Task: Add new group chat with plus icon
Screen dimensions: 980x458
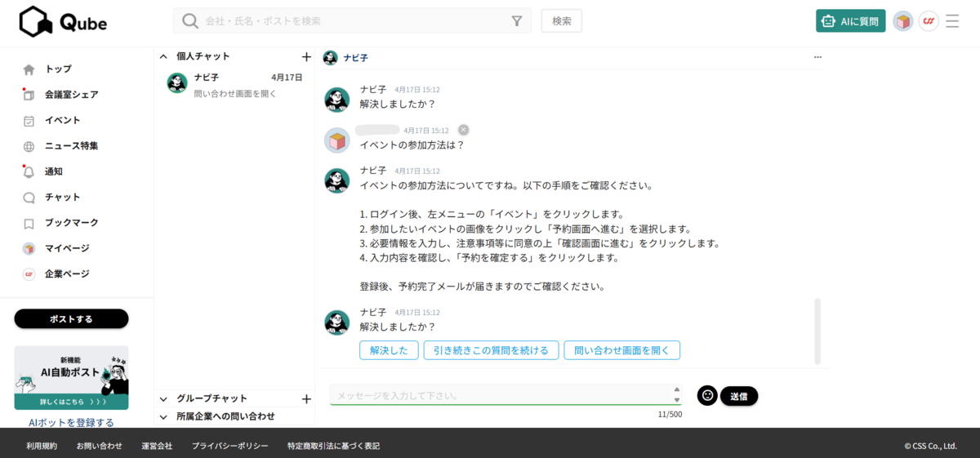Action: [x=306, y=399]
